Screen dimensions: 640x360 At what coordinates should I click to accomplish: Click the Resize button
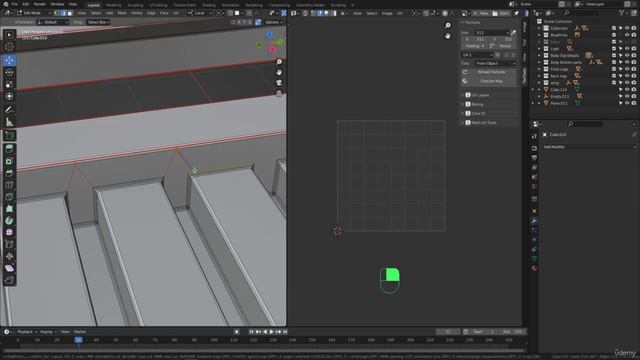click(x=503, y=46)
